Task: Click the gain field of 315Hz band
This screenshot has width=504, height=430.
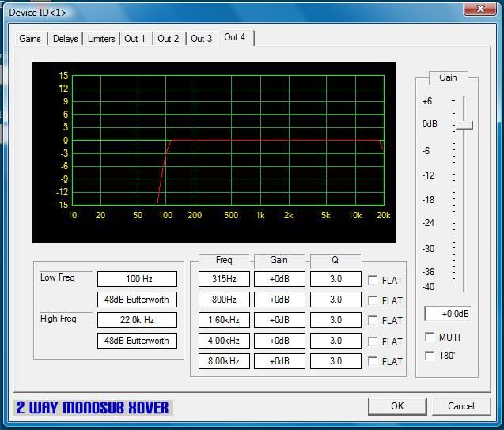Action: click(279, 279)
